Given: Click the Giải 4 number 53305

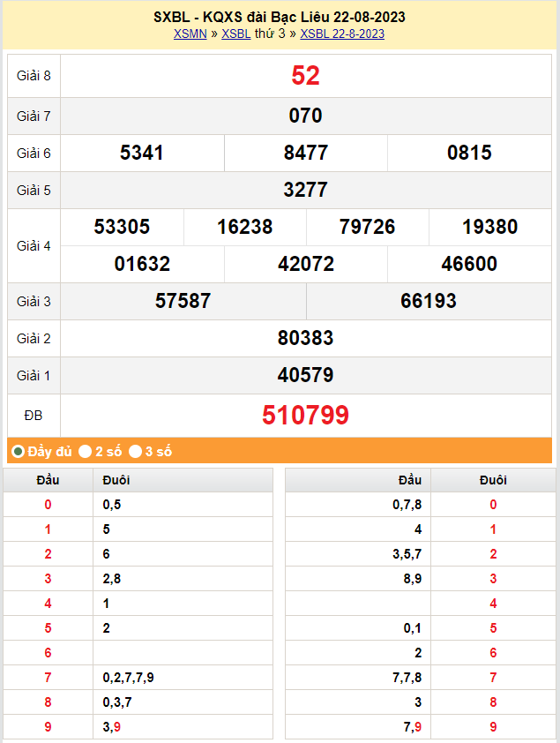Looking at the screenshot, I should point(122,227).
